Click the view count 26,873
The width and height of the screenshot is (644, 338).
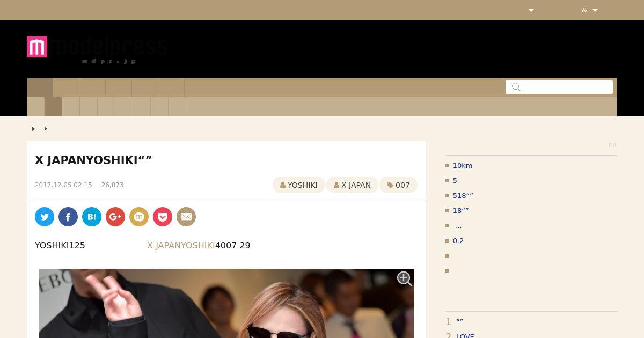[x=112, y=185]
